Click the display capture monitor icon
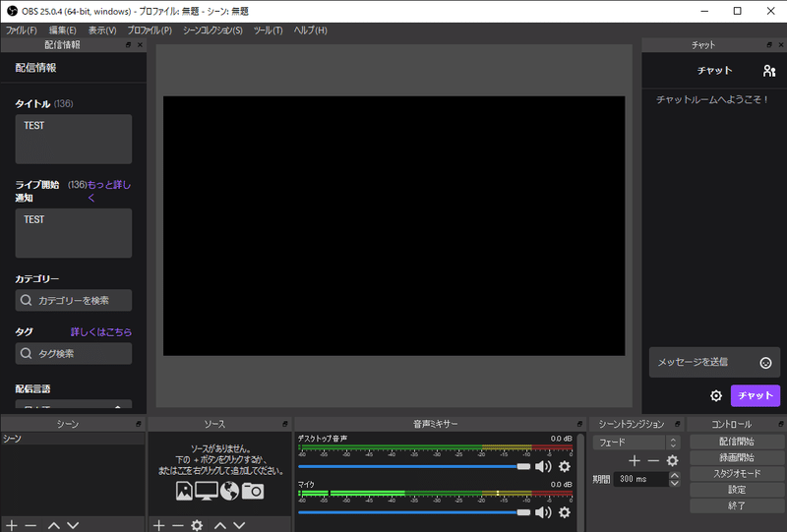This screenshot has width=787, height=532. 207,491
